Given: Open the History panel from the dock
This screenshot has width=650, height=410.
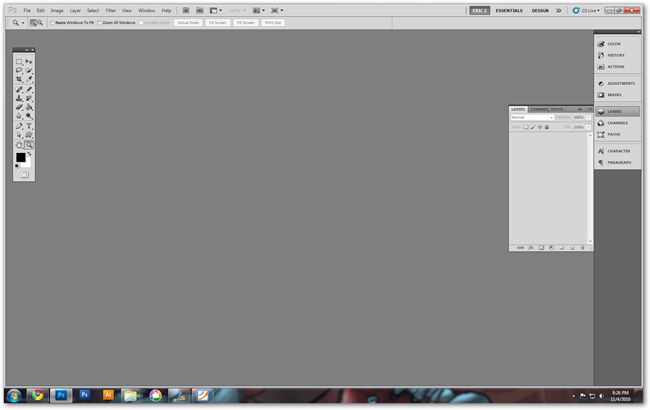Looking at the screenshot, I should click(617, 55).
